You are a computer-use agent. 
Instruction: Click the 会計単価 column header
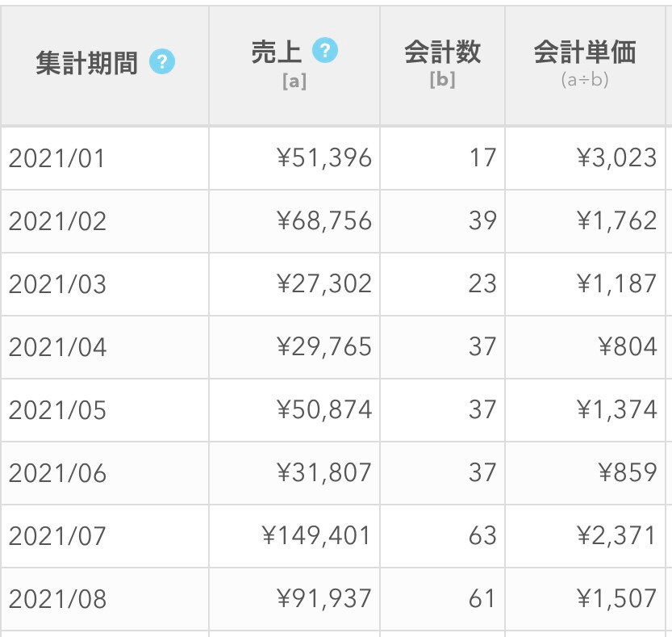click(584, 52)
